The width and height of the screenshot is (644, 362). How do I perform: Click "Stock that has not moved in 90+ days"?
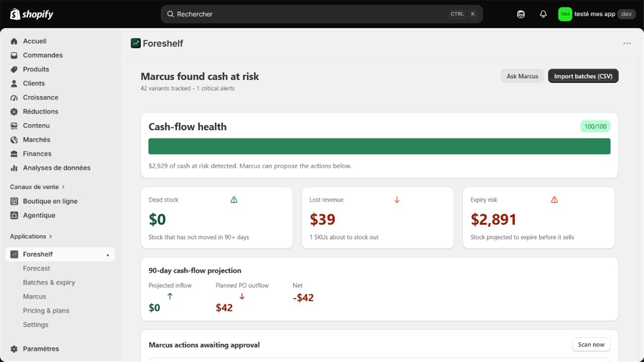[199, 237]
